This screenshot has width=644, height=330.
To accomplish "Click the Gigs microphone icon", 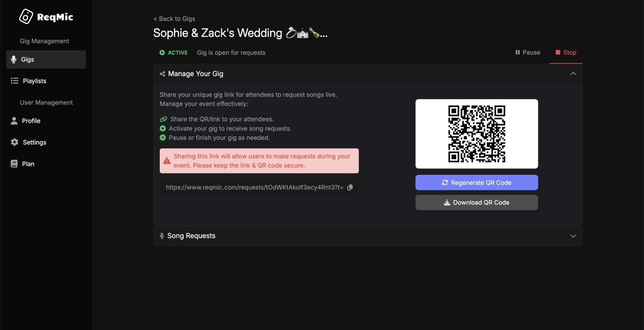I will [14, 60].
